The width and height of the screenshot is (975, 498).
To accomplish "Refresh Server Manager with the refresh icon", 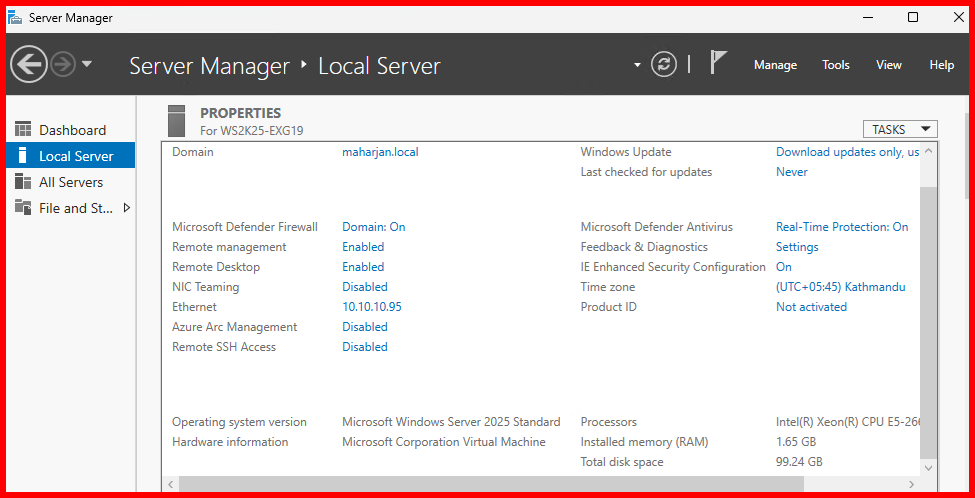I will 664,65.
